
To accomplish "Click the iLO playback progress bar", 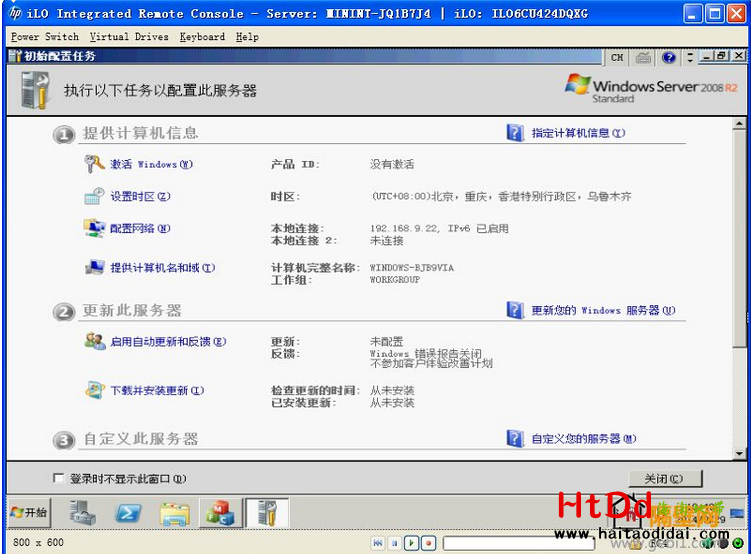I will [x=519, y=543].
